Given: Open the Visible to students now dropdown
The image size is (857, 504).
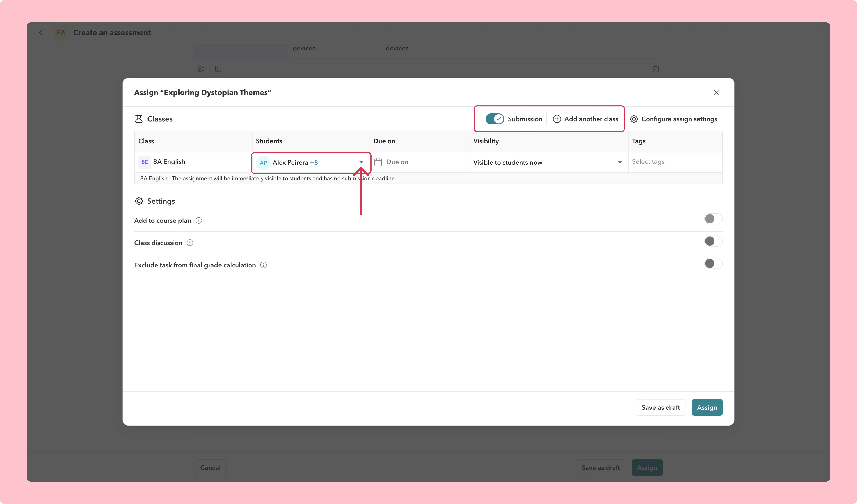Looking at the screenshot, I should point(549,163).
